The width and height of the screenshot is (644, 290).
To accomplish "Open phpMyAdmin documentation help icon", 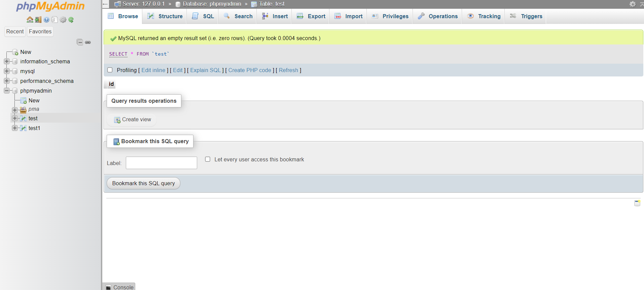I will coord(46,20).
